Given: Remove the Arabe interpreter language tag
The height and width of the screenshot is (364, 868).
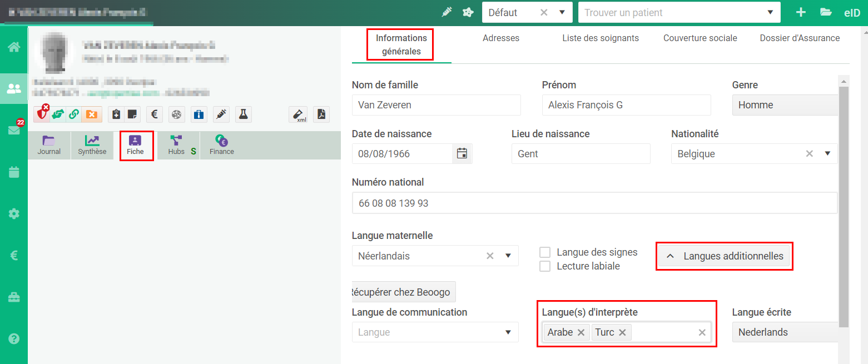Looking at the screenshot, I should (581, 332).
